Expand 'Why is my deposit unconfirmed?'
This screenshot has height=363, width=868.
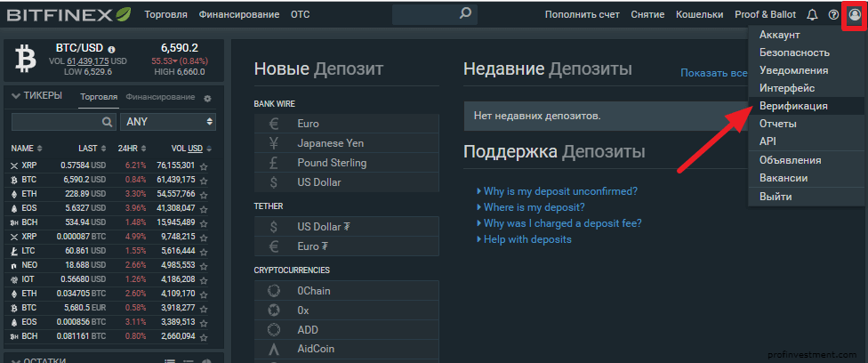click(x=560, y=191)
